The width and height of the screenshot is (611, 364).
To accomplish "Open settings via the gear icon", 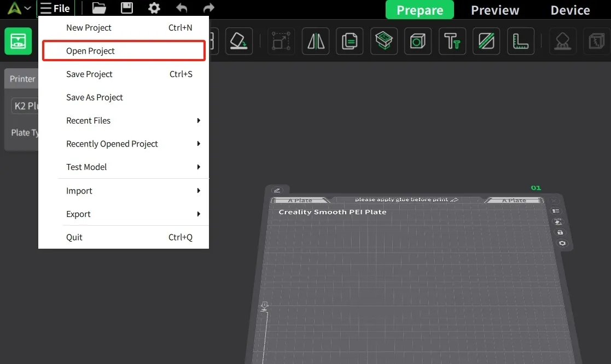I will pos(154,8).
